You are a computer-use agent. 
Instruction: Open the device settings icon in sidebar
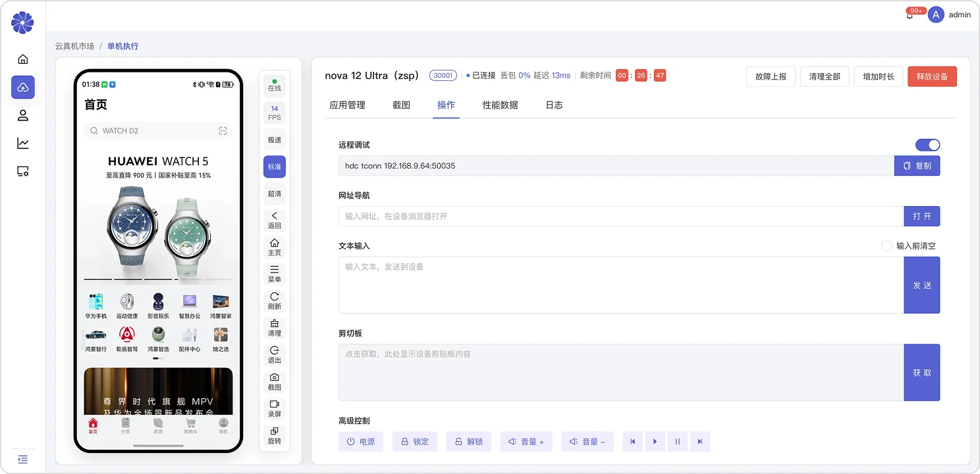[x=23, y=171]
